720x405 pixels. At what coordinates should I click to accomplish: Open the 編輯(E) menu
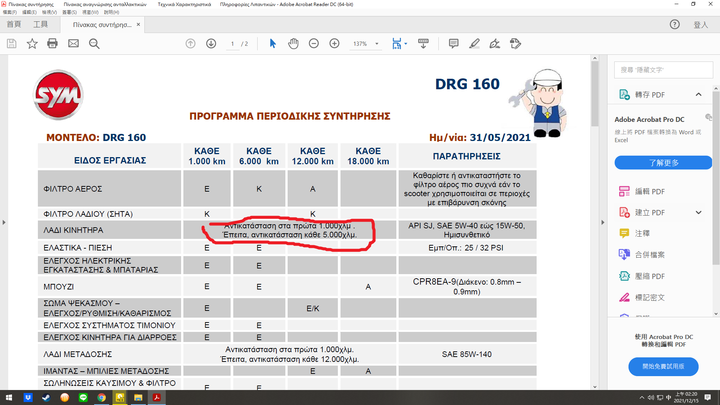(x=29, y=12)
